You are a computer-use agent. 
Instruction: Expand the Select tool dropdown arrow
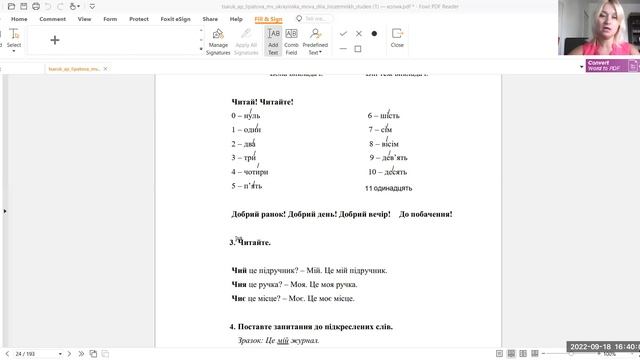tap(14, 51)
